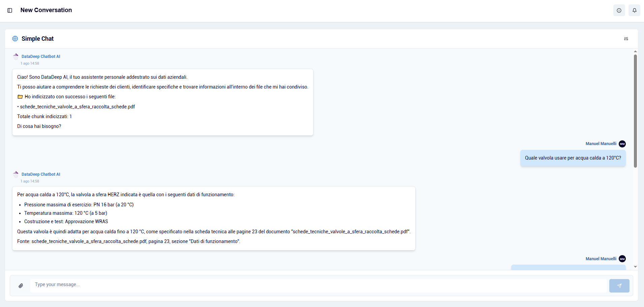The height and width of the screenshot is (307, 644).
Task: Click the bottom Manuel Manuelli MM avatar
Action: 622,259
